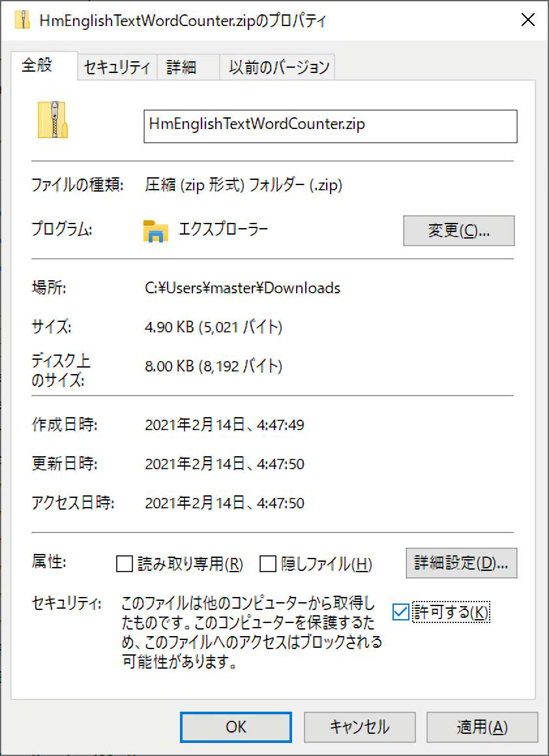Click the セキュリティ warning description text
Screen dimensions: 549x756
[x=252, y=633]
